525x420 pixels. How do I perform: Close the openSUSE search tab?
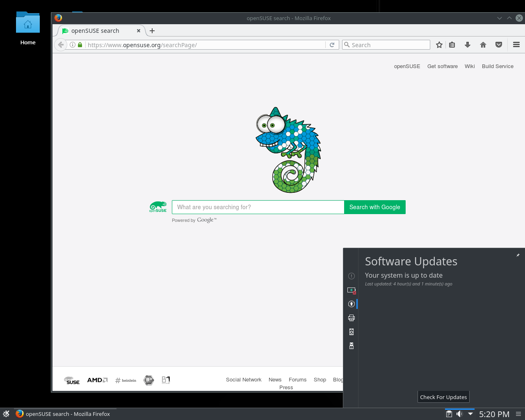[139, 31]
